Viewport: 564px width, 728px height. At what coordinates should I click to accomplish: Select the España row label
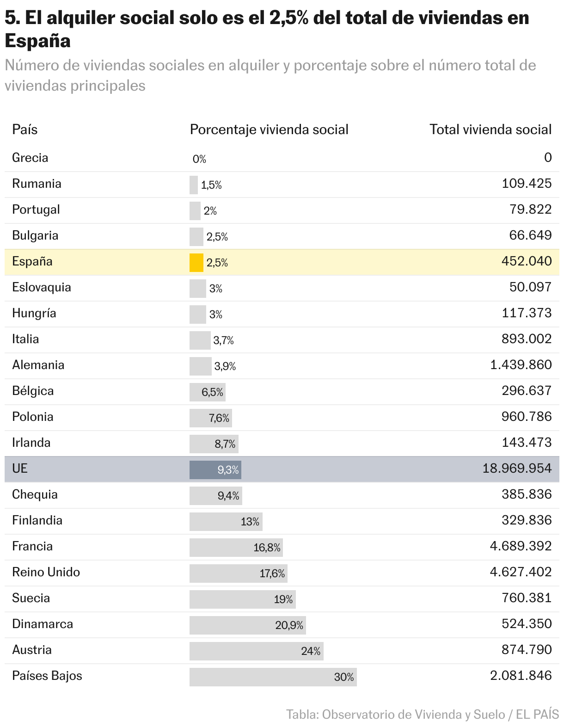point(32,261)
